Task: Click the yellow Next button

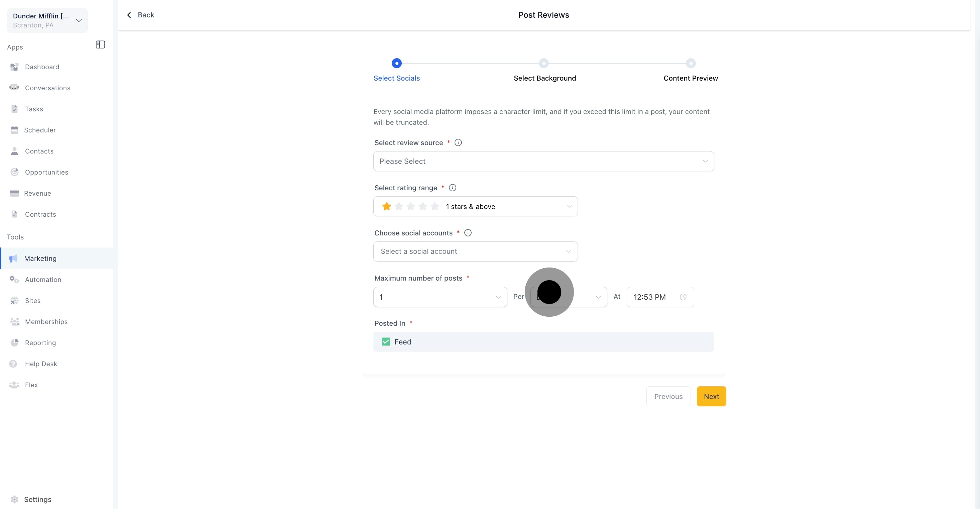Action: 711,396
